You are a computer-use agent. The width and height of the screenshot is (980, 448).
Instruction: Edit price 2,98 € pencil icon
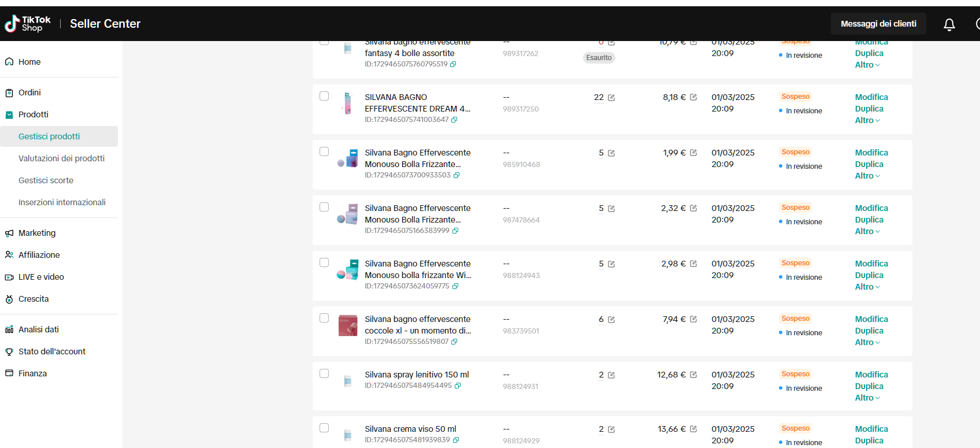tap(693, 264)
